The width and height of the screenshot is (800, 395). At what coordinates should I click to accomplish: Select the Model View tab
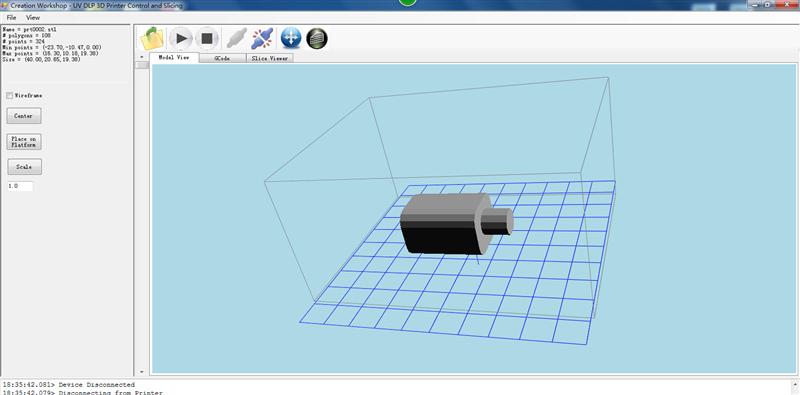click(x=174, y=58)
